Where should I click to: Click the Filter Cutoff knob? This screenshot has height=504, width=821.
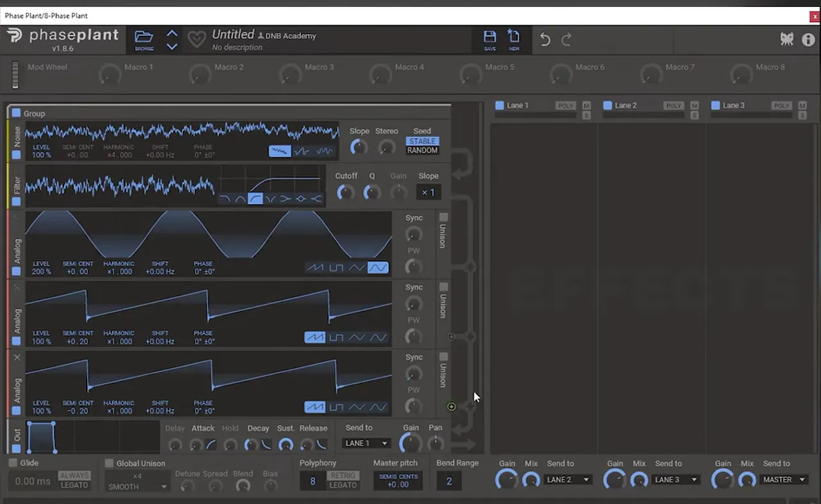(346, 192)
